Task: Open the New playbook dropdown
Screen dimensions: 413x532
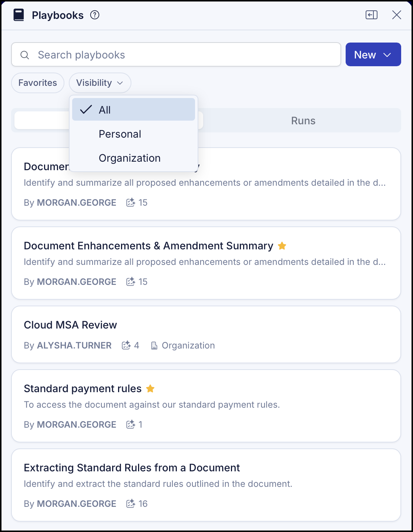Action: click(x=373, y=55)
